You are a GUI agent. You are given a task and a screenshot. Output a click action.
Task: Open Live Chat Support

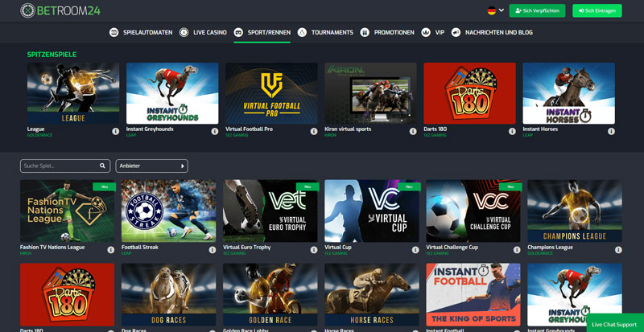(614, 324)
